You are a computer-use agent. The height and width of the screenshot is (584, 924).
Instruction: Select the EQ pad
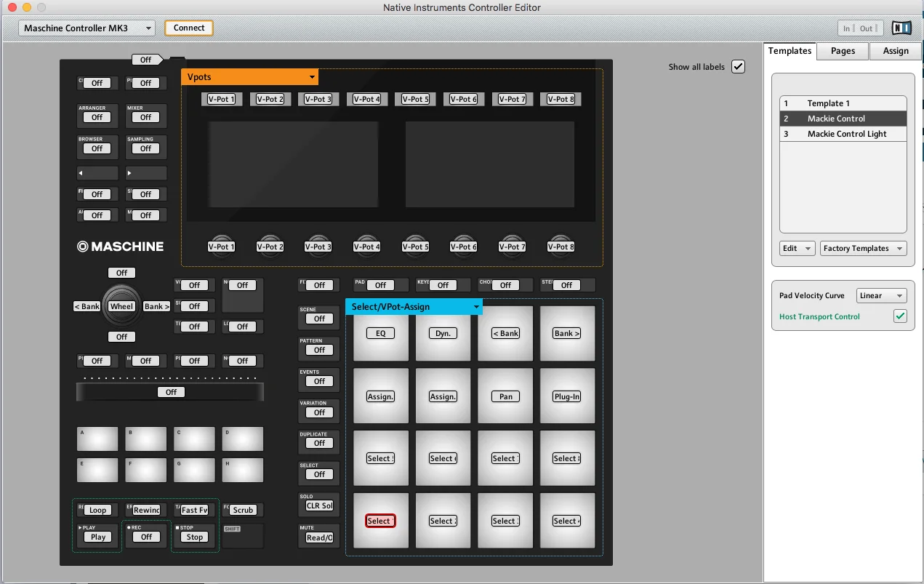(x=380, y=333)
